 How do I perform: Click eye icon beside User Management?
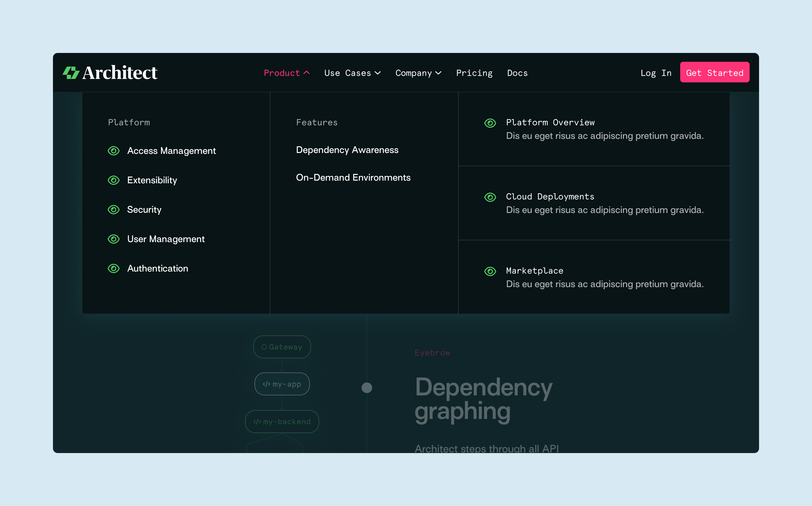(x=114, y=239)
